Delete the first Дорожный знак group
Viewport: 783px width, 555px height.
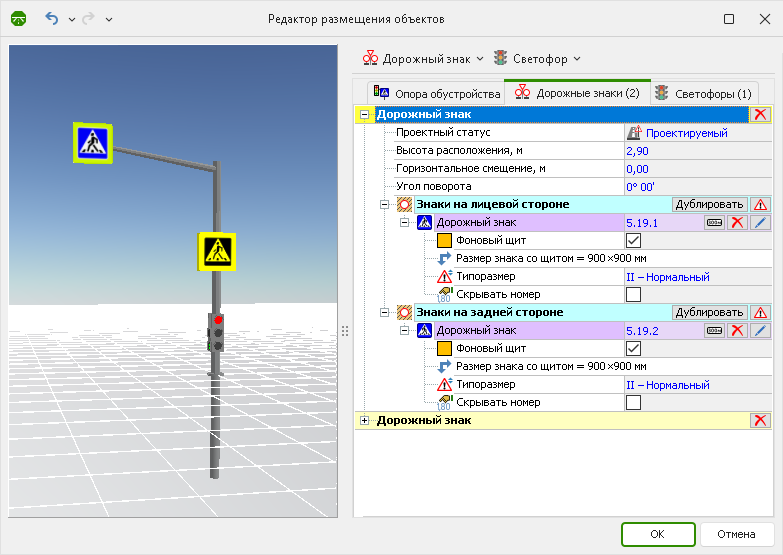pos(761,115)
